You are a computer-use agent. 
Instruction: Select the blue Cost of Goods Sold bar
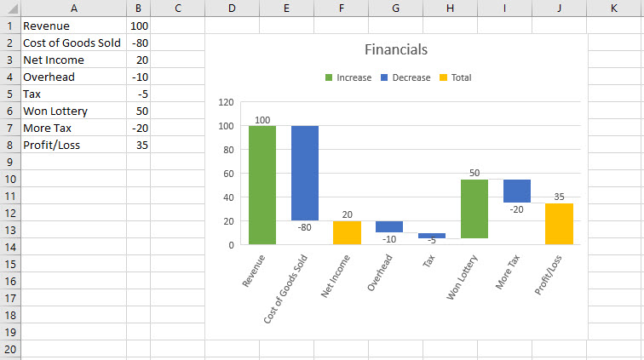click(305, 173)
